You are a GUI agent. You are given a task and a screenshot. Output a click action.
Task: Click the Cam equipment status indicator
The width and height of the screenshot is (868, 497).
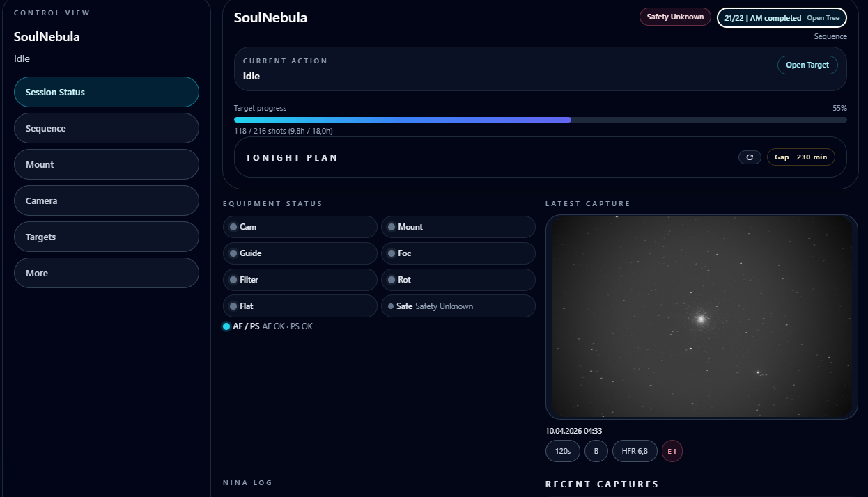pyautogui.click(x=300, y=227)
